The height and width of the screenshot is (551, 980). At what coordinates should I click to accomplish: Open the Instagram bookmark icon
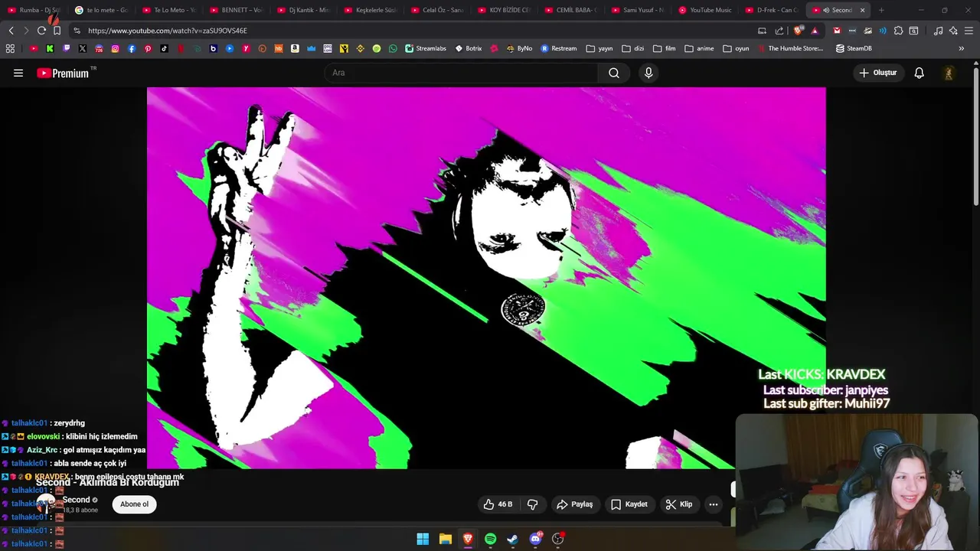point(115,48)
